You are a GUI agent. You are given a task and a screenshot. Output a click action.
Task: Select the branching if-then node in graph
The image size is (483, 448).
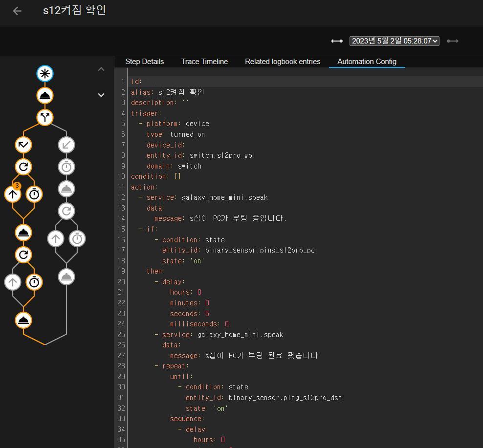(45, 117)
